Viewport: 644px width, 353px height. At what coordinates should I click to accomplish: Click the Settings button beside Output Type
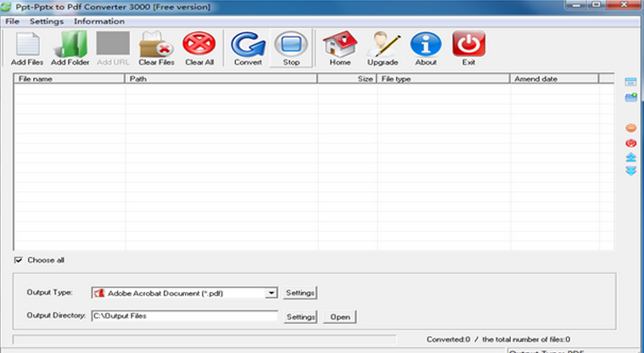coord(300,293)
